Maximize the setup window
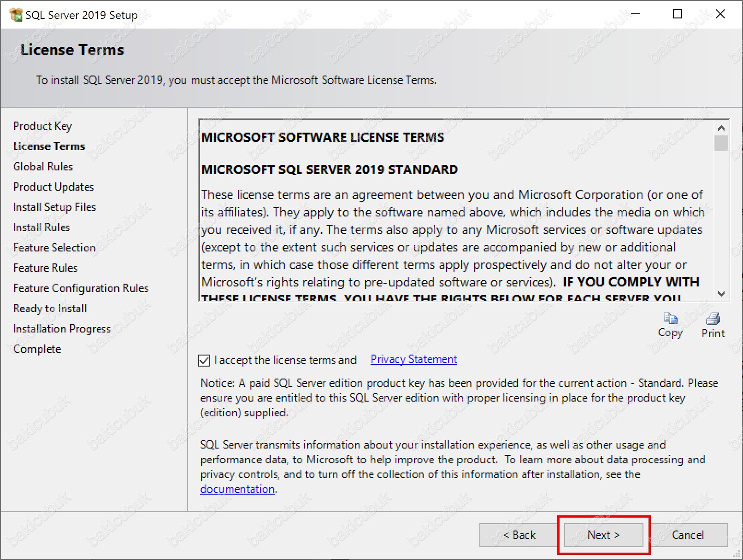743x560 pixels. pyautogui.click(x=677, y=14)
